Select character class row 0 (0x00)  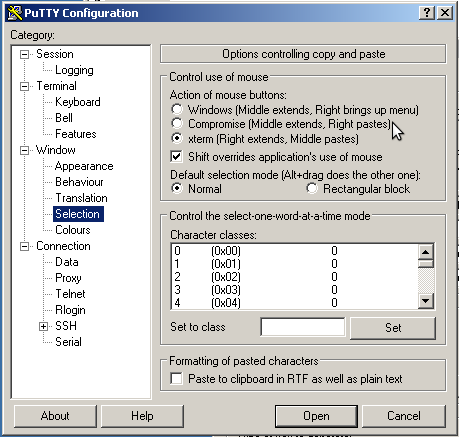coord(295,251)
